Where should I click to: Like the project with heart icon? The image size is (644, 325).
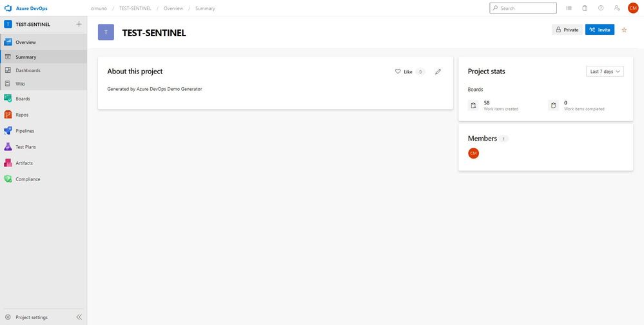[398, 72]
